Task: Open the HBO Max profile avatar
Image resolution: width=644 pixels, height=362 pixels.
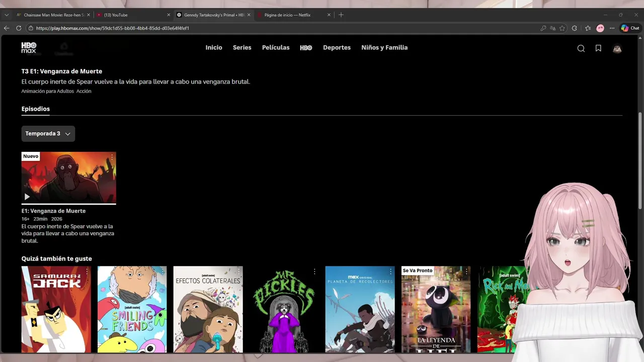Action: click(x=617, y=48)
